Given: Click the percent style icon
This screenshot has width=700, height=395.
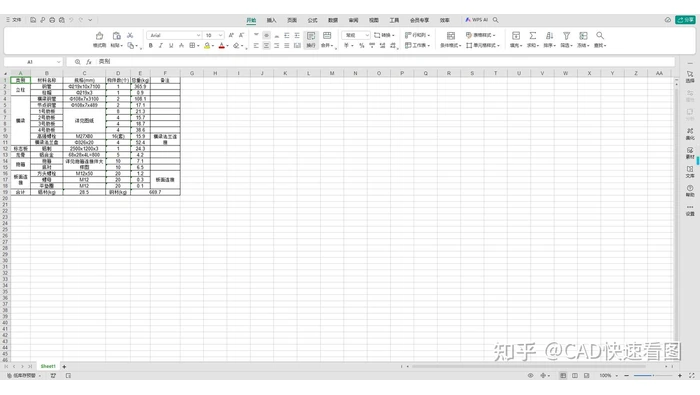Looking at the screenshot, I should point(362,46).
